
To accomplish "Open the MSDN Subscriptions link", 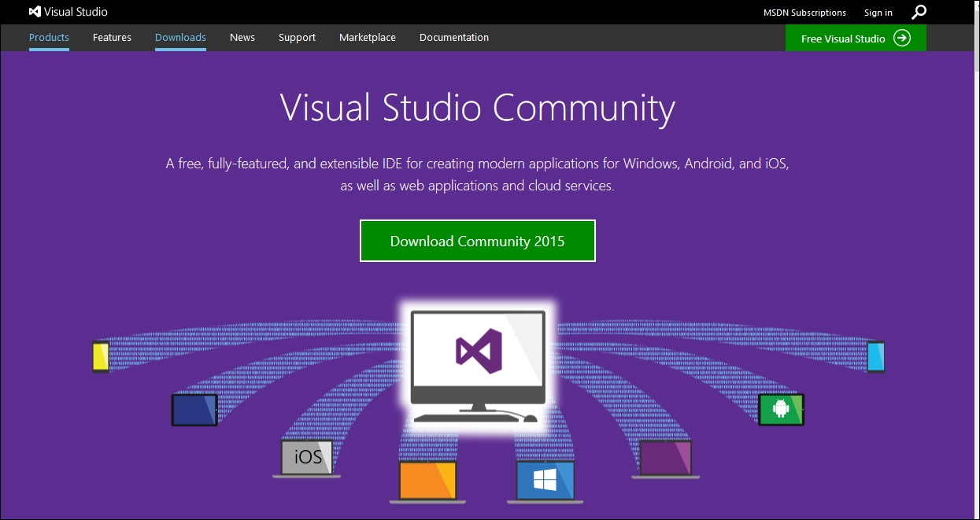I will click(804, 13).
